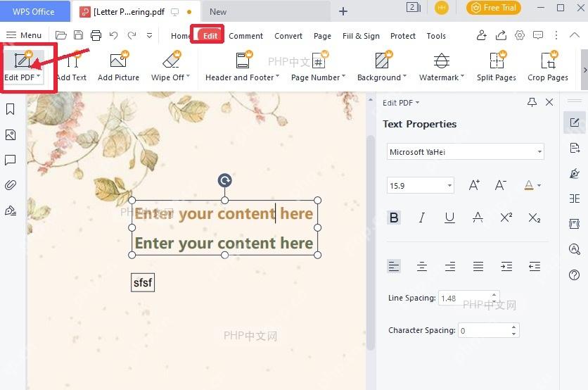
Task: Open the Comments sidebar panel
Action: [11, 160]
